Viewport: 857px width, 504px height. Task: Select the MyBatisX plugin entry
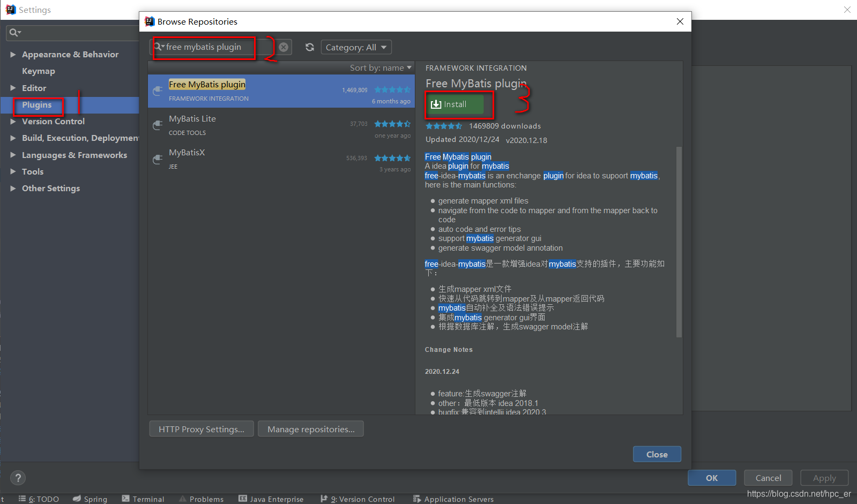(x=281, y=159)
